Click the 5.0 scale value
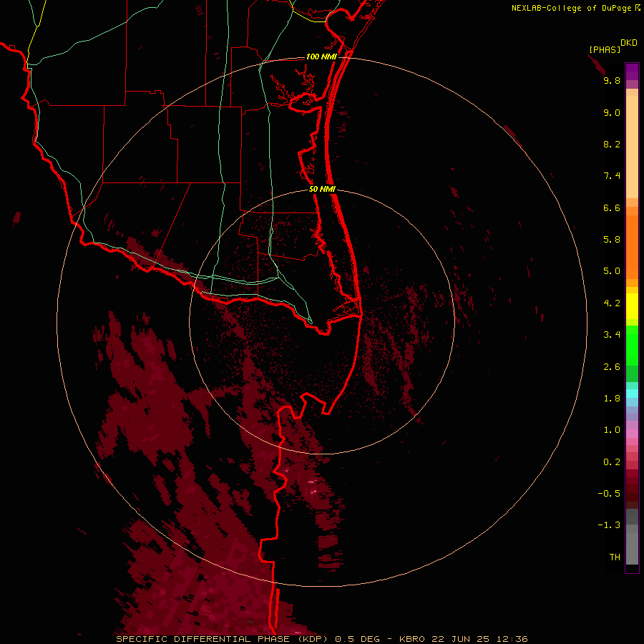This screenshot has width=644, height=644. click(x=612, y=271)
